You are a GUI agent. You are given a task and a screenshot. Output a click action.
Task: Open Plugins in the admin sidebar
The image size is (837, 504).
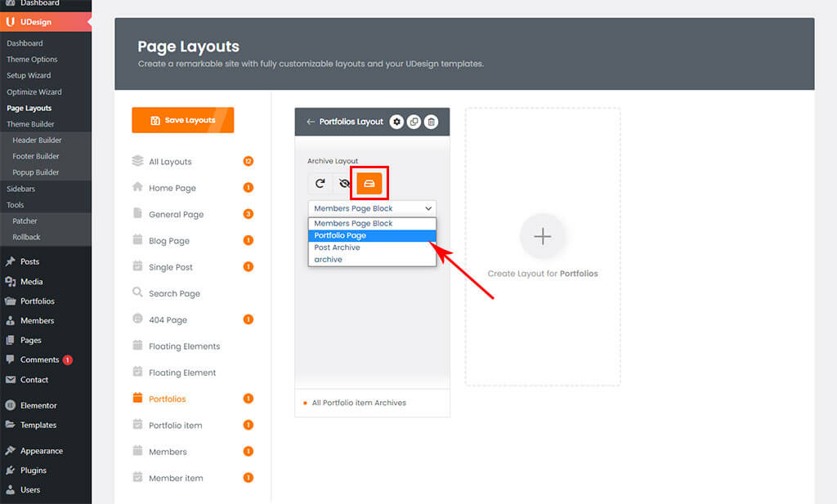pyautogui.click(x=34, y=471)
